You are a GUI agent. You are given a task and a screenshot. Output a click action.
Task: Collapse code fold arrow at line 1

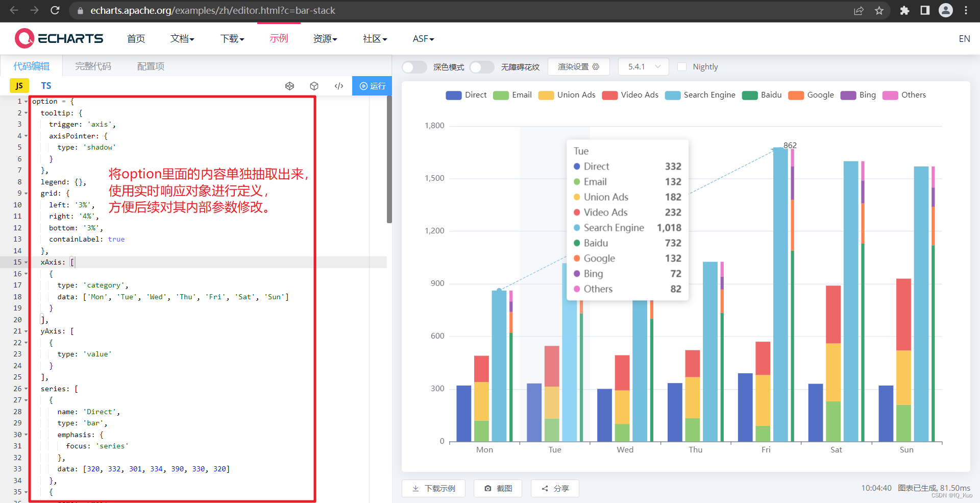(26, 102)
